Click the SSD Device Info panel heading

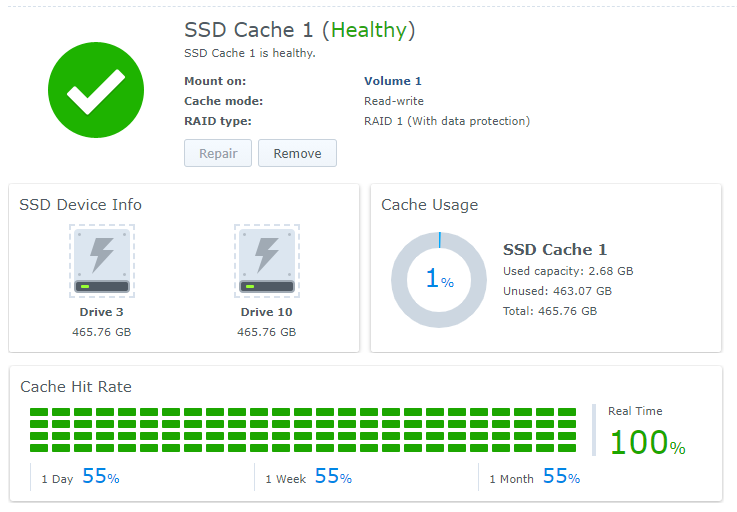[x=81, y=205]
